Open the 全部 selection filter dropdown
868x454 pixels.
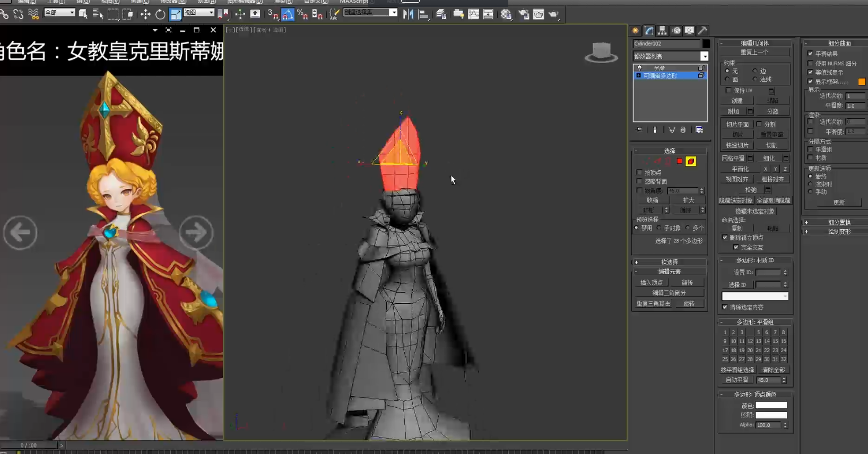click(59, 12)
